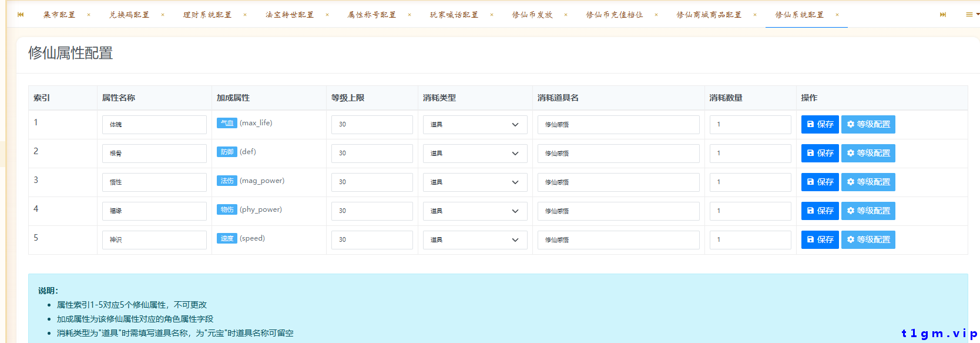Close the 属性称号配置 tab
980x343 pixels.
[410, 15]
